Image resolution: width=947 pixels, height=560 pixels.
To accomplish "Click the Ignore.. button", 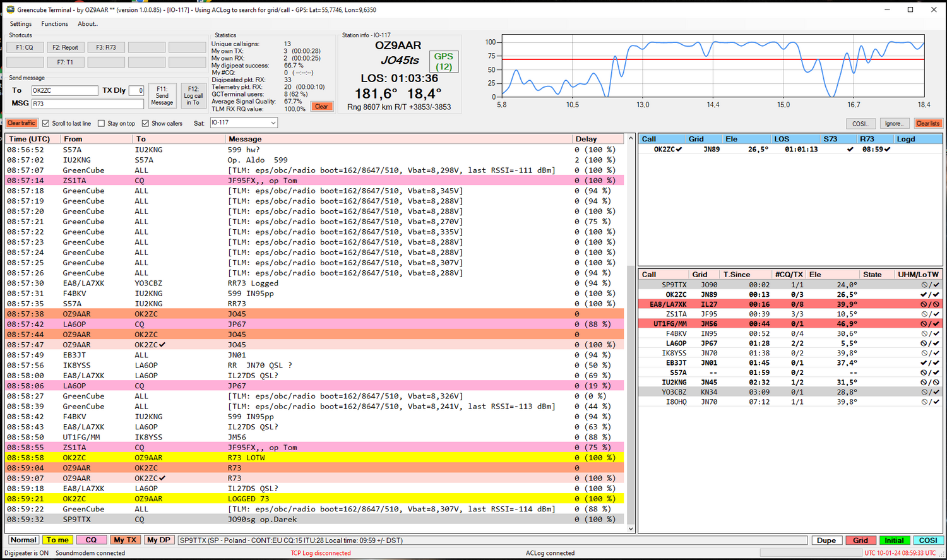I will 893,124.
